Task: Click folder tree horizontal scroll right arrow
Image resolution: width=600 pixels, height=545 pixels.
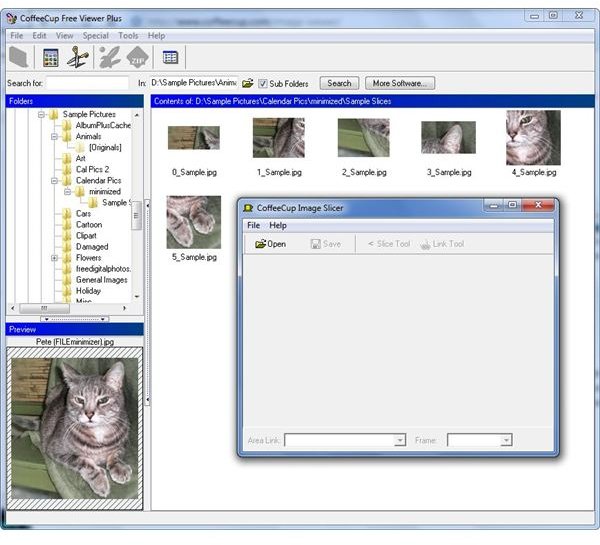Action: point(124,308)
